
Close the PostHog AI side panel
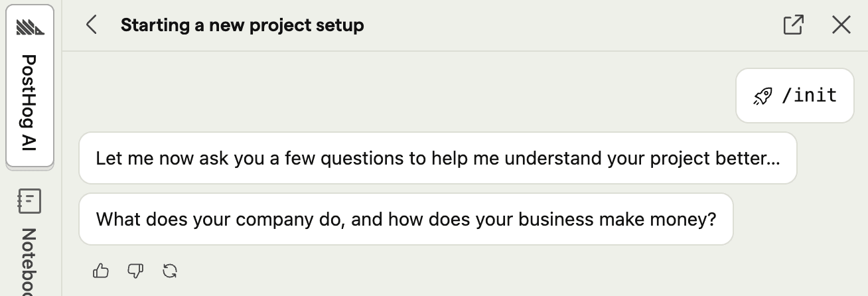(x=841, y=25)
